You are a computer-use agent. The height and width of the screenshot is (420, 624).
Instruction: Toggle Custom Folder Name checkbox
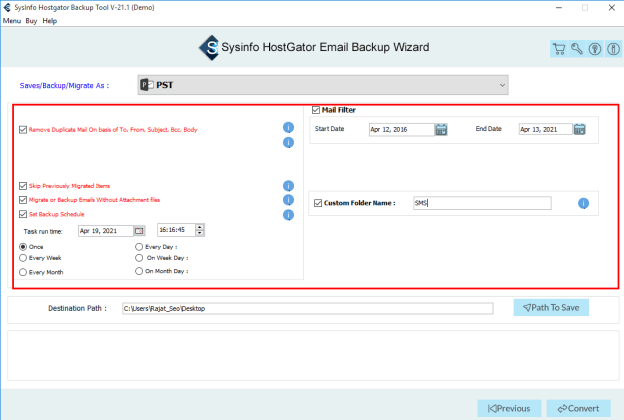318,203
